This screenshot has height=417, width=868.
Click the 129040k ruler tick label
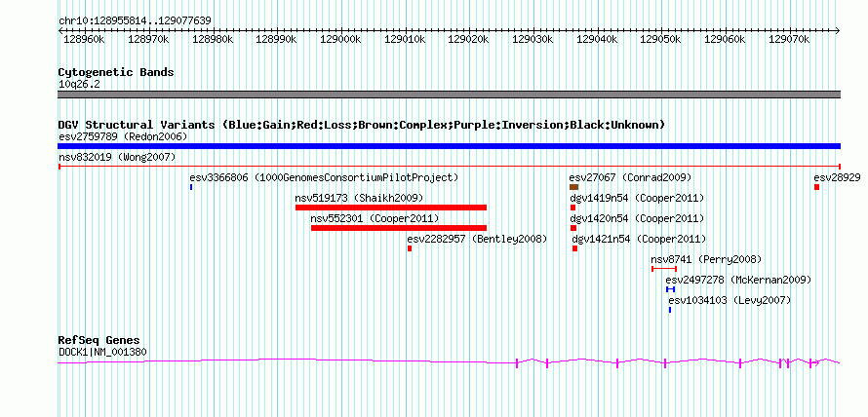pyautogui.click(x=596, y=39)
